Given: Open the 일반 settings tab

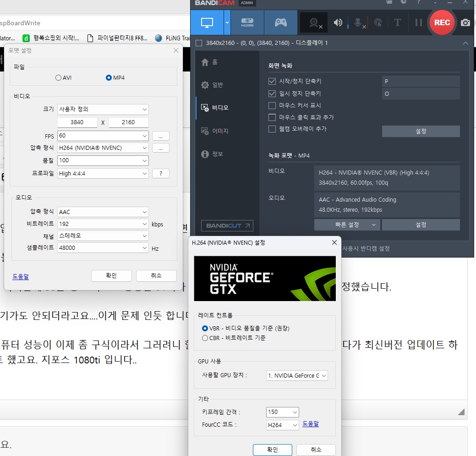Looking at the screenshot, I should (x=212, y=85).
